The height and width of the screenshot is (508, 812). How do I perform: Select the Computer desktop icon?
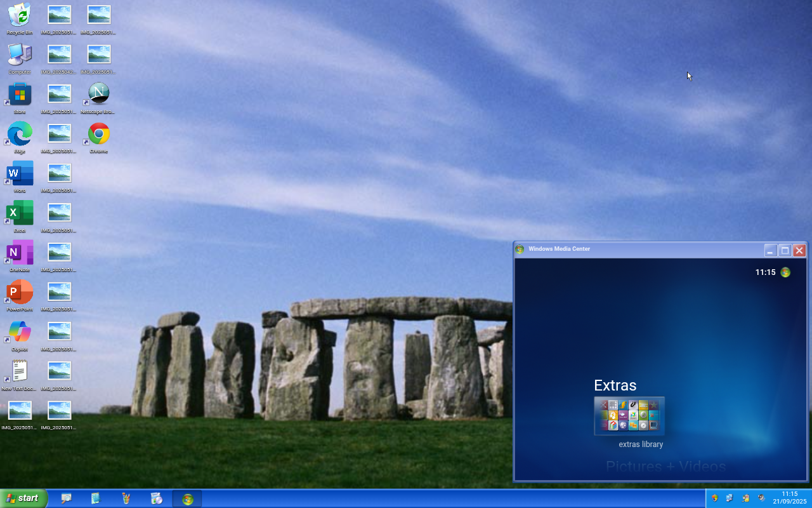(x=20, y=55)
